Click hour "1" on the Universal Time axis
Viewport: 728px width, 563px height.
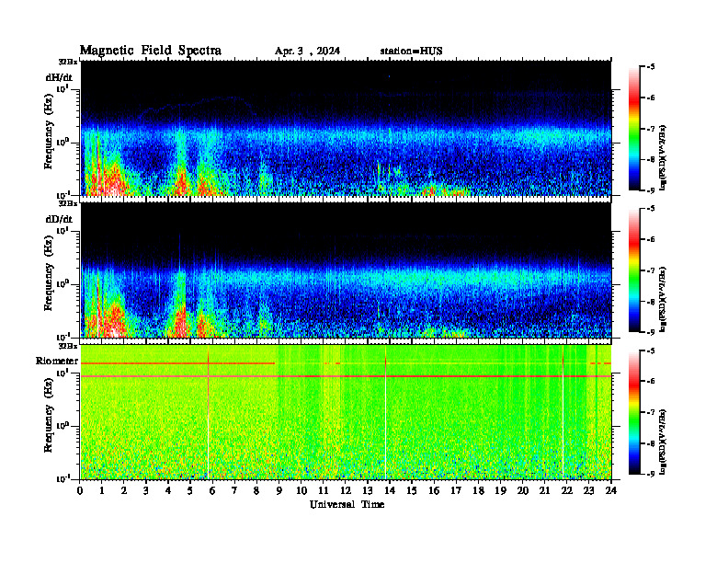102,490
